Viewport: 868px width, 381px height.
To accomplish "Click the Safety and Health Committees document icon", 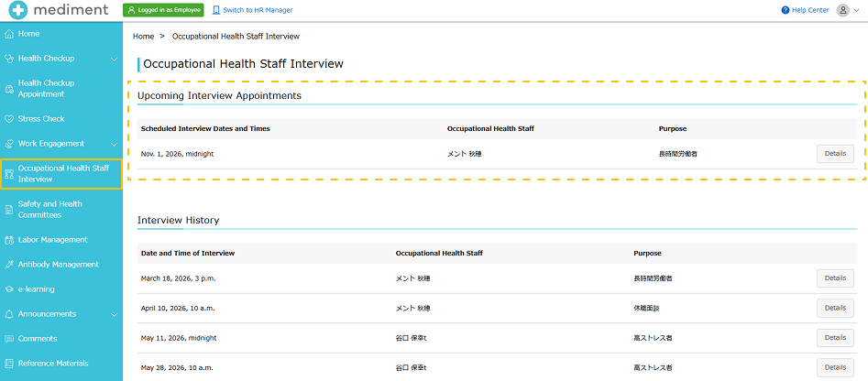I will 8,210.
